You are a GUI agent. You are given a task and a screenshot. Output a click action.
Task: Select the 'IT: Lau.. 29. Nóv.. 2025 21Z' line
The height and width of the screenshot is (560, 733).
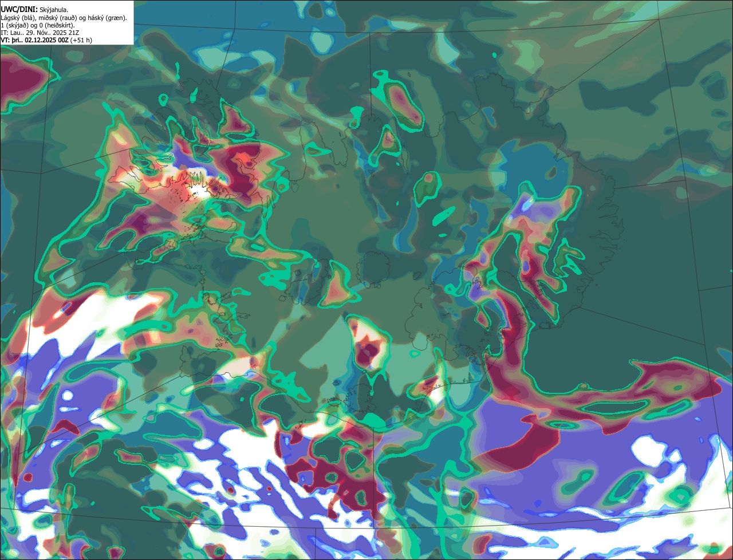tap(39, 33)
